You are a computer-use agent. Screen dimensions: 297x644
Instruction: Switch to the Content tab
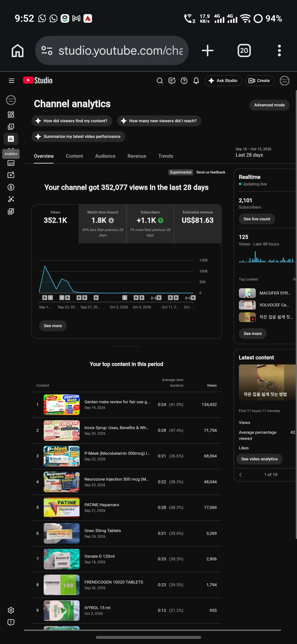click(74, 156)
